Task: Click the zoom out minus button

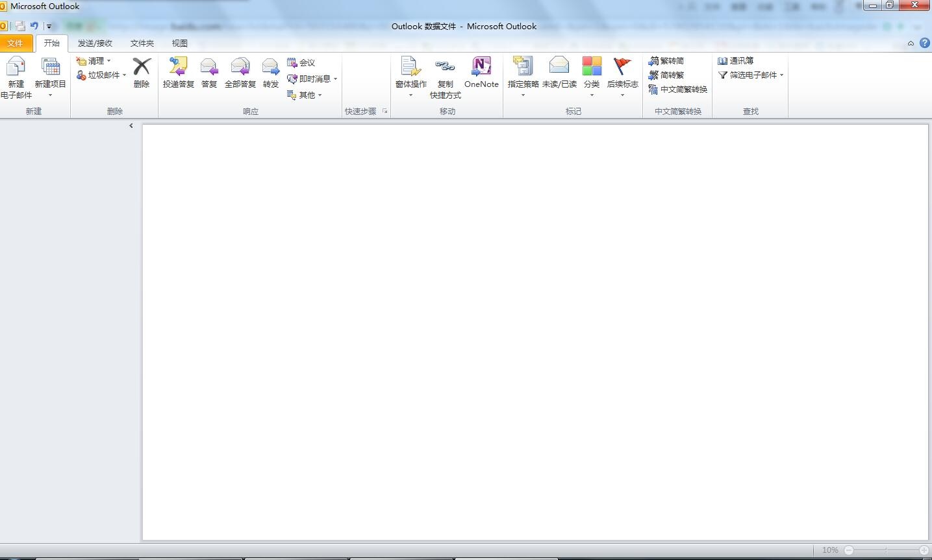Action: click(x=848, y=550)
